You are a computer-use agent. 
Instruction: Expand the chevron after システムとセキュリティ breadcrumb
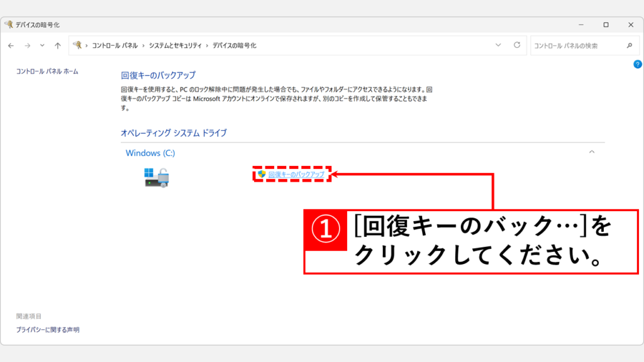tap(207, 46)
